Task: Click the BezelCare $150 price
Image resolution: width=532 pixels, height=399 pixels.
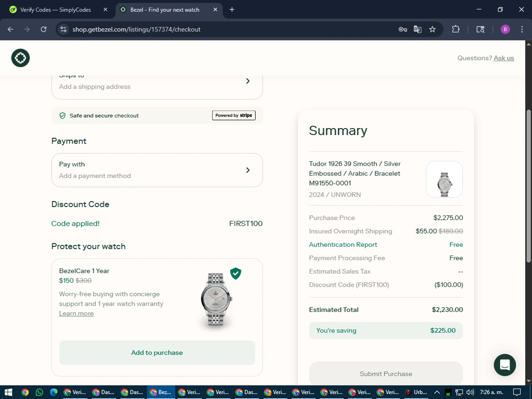Action: tap(66, 281)
